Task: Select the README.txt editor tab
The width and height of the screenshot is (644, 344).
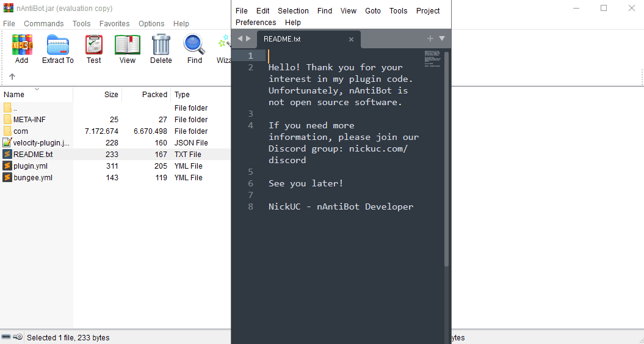Action: tap(308, 39)
